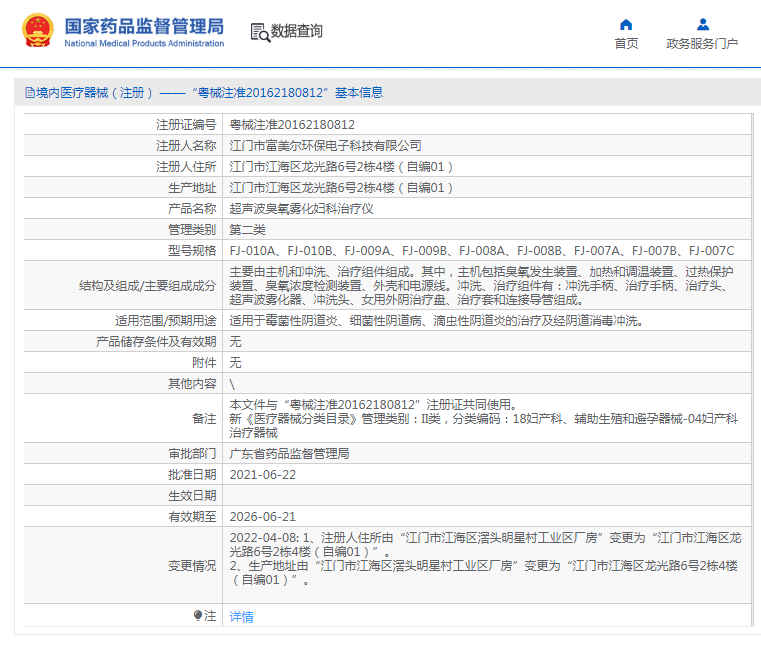
Task: Click the 注册证编号 label
Action: (186, 125)
